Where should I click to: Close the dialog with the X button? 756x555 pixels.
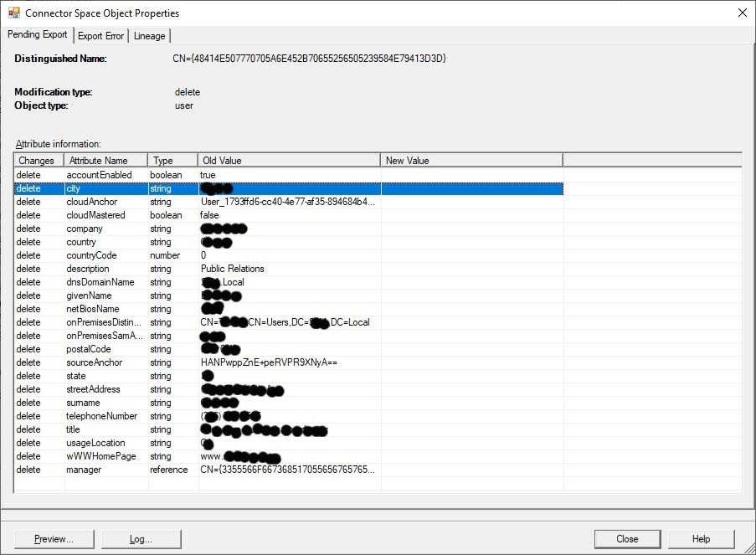click(743, 13)
